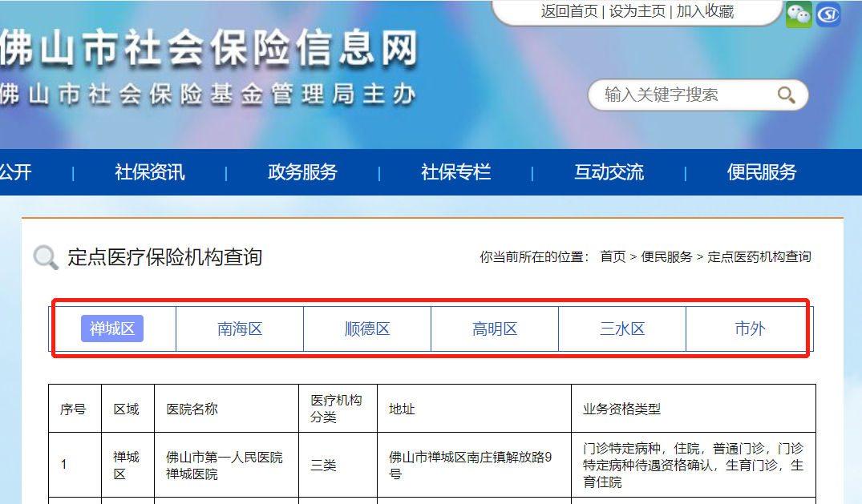Switch to the 高明区 district tab
Viewport: 862px width, 504px height.
coord(495,329)
